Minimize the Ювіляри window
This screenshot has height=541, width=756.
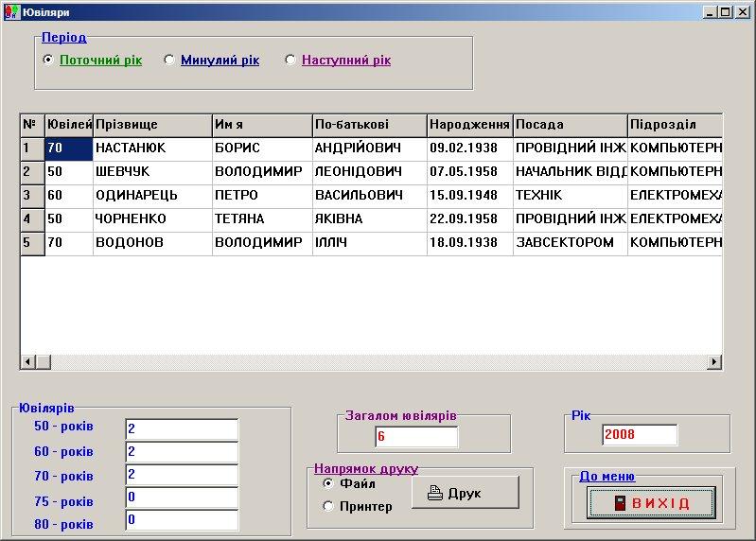710,12
